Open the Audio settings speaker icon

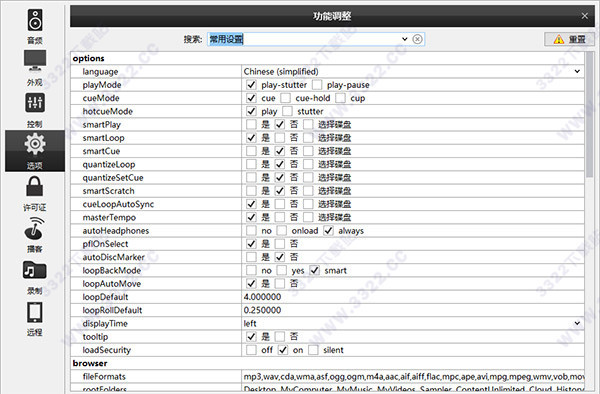click(35, 20)
